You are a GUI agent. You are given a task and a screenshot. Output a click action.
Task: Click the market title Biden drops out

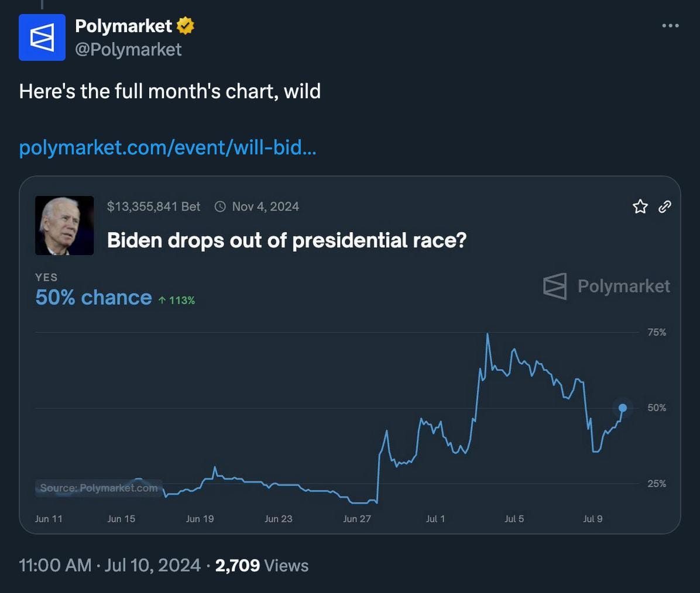[x=287, y=240]
